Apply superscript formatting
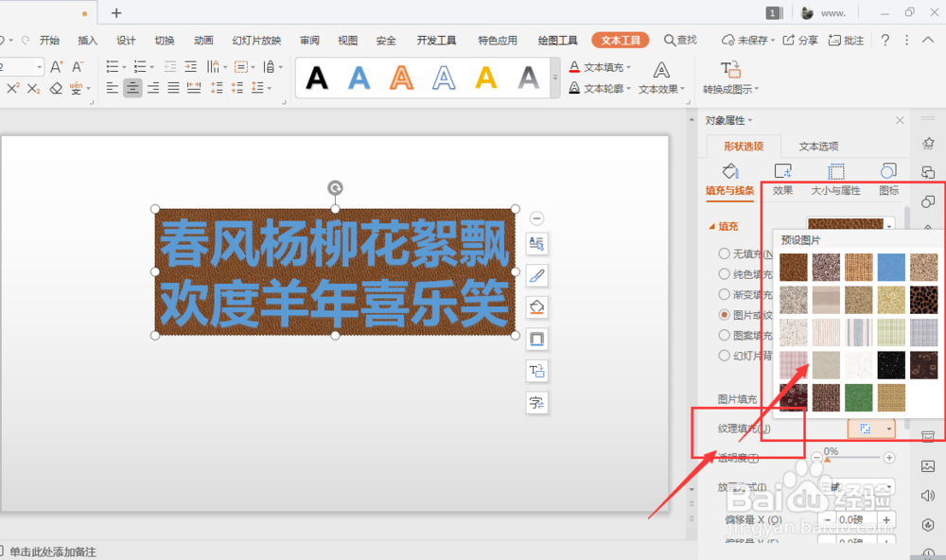Viewport: 946px width, 560px height. (x=12, y=88)
